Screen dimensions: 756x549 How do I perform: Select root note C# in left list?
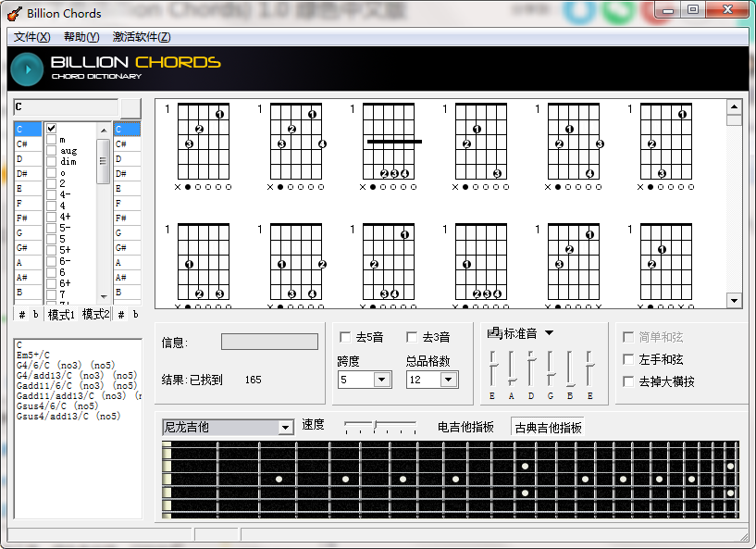[x=28, y=143]
